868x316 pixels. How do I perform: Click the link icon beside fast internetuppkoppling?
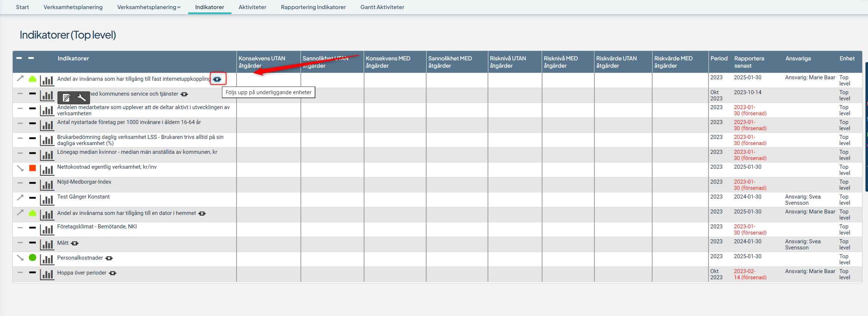[x=217, y=79]
